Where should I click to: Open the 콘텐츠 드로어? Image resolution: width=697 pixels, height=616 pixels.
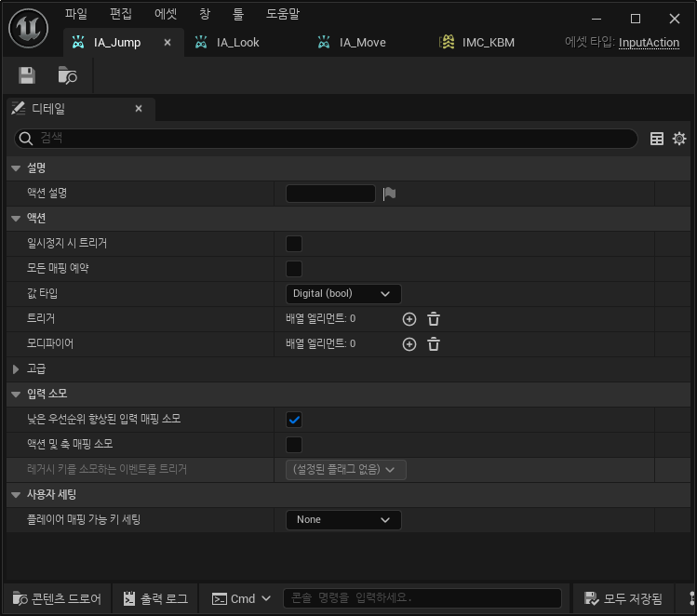[57, 598]
